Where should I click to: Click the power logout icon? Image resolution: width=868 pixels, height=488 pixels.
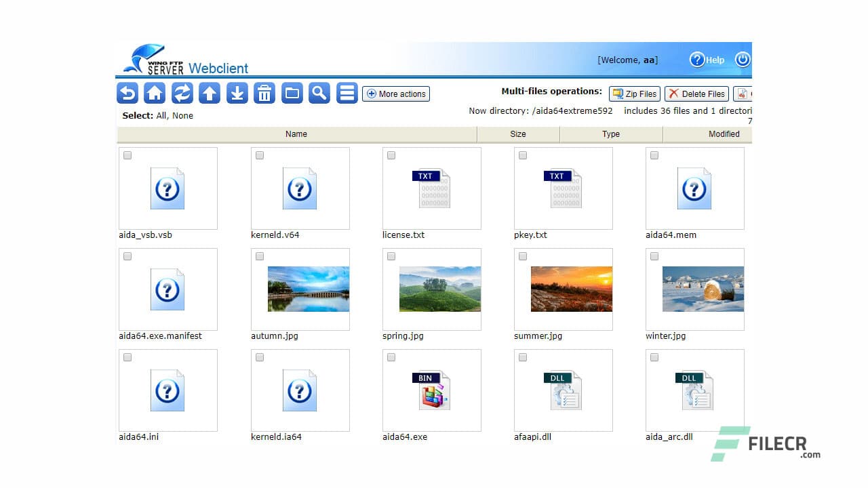tap(742, 60)
